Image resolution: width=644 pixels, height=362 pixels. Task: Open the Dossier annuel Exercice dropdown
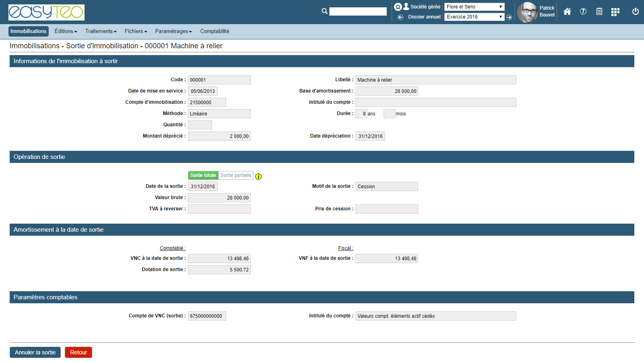(474, 17)
